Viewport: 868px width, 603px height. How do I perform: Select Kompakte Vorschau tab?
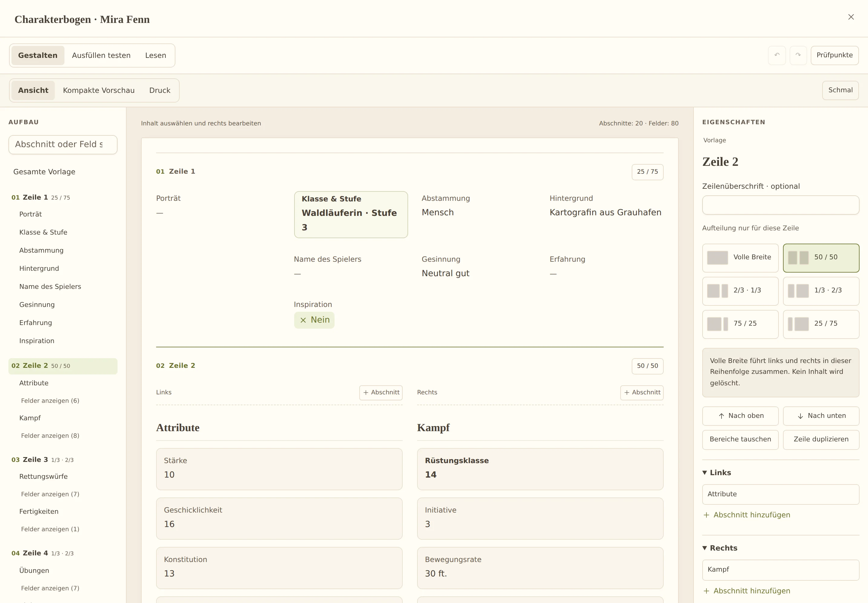point(99,90)
